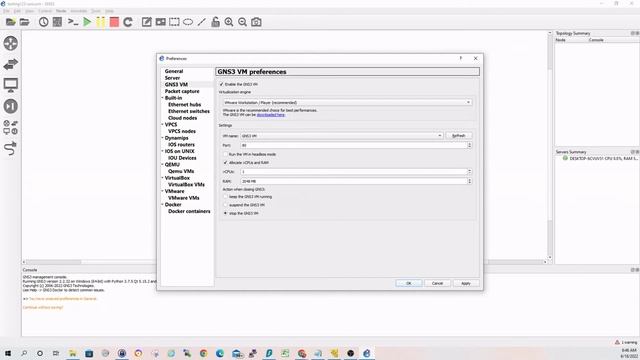Select the Insert picture tool
This screenshot has height=360, width=640.
tap(160, 22)
